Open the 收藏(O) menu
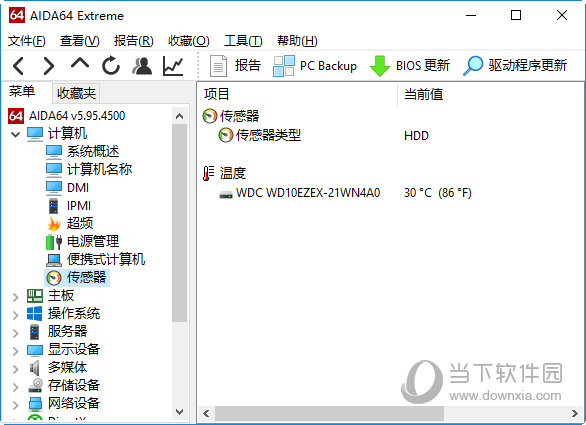This screenshot has height=425, width=586. tap(189, 41)
